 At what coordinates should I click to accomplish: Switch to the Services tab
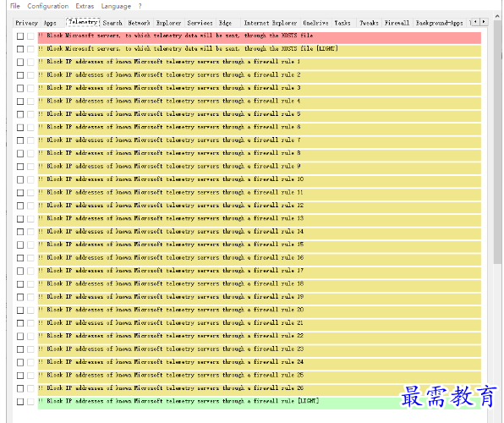pos(200,23)
